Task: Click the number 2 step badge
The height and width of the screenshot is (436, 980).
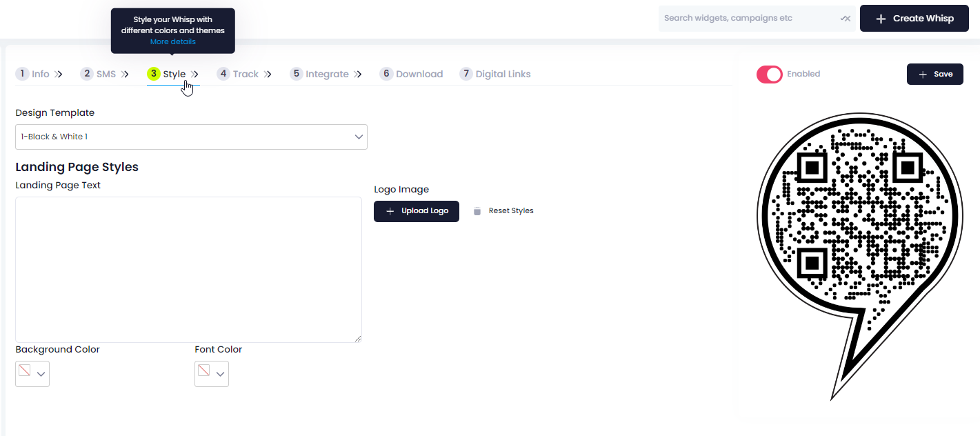Action: pyautogui.click(x=87, y=74)
